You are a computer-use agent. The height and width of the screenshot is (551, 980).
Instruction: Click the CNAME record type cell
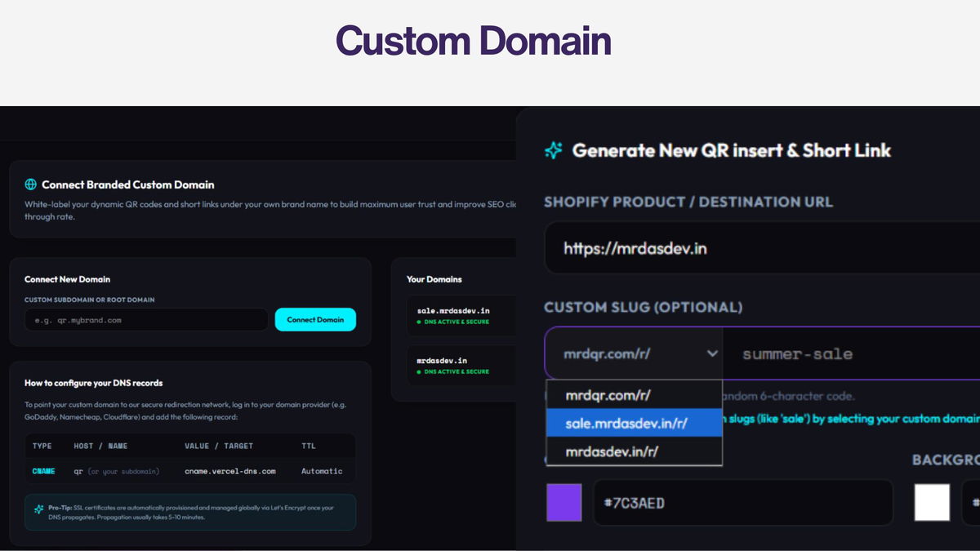tap(43, 471)
